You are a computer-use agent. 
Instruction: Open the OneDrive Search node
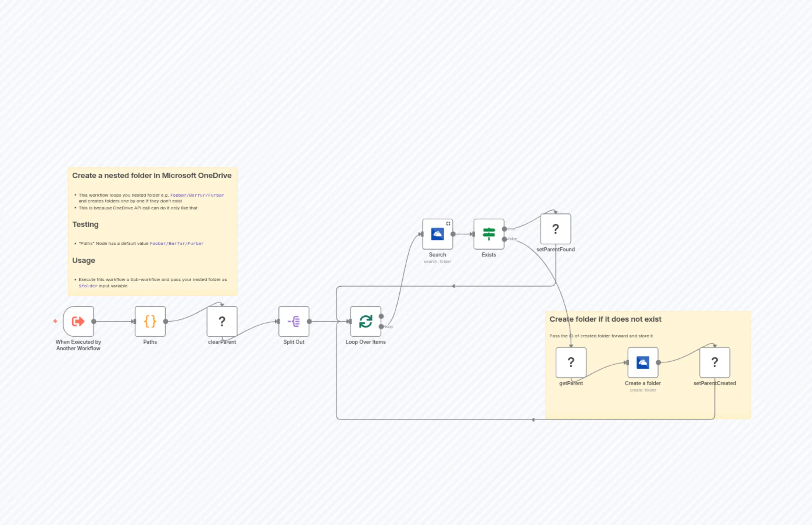pyautogui.click(x=438, y=234)
